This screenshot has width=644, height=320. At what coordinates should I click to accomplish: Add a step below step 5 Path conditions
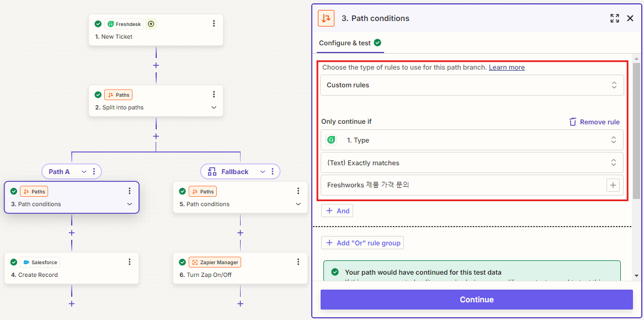(x=240, y=232)
